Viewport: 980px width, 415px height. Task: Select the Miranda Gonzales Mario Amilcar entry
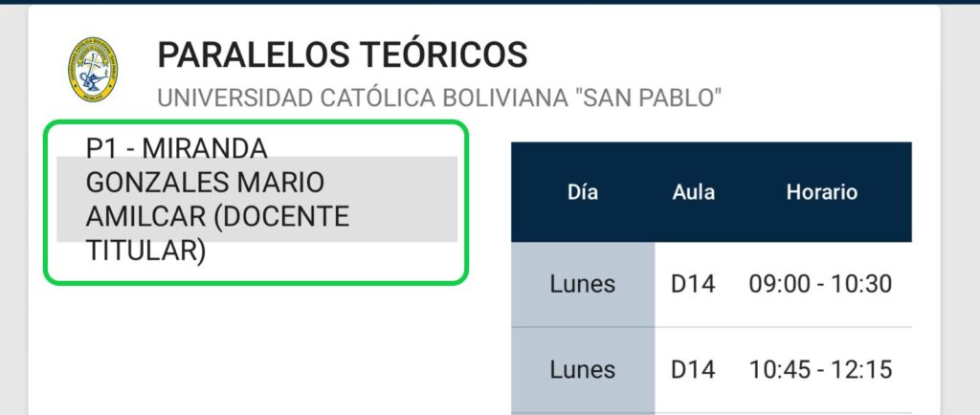tap(256, 200)
